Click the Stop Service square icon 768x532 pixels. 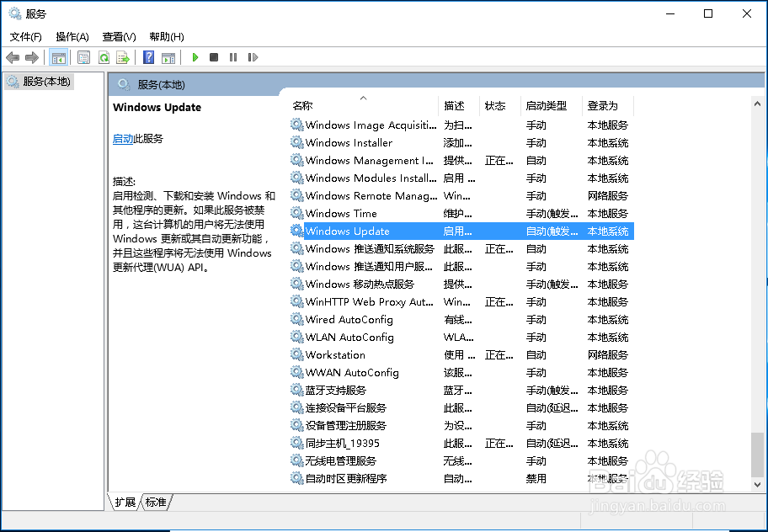[x=214, y=58]
